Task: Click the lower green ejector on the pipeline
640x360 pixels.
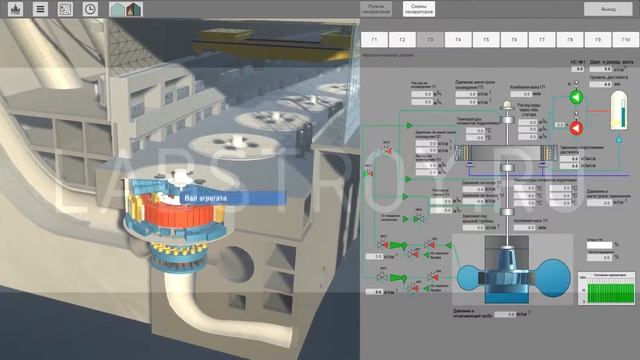Action: (398, 278)
